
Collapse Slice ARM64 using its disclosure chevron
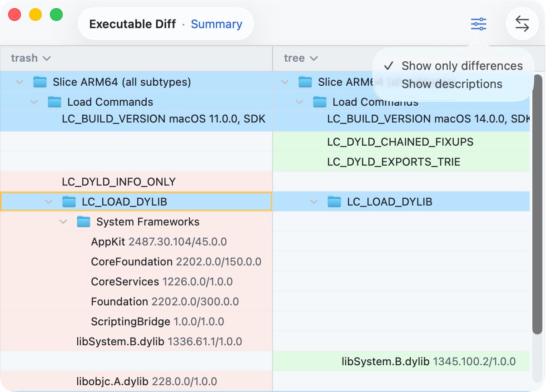[x=19, y=82]
